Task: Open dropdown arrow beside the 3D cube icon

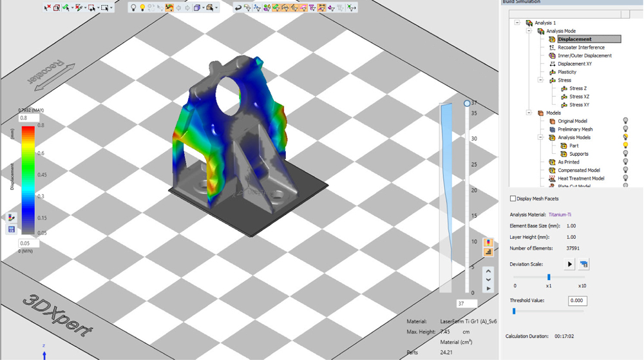Action: [x=204, y=8]
